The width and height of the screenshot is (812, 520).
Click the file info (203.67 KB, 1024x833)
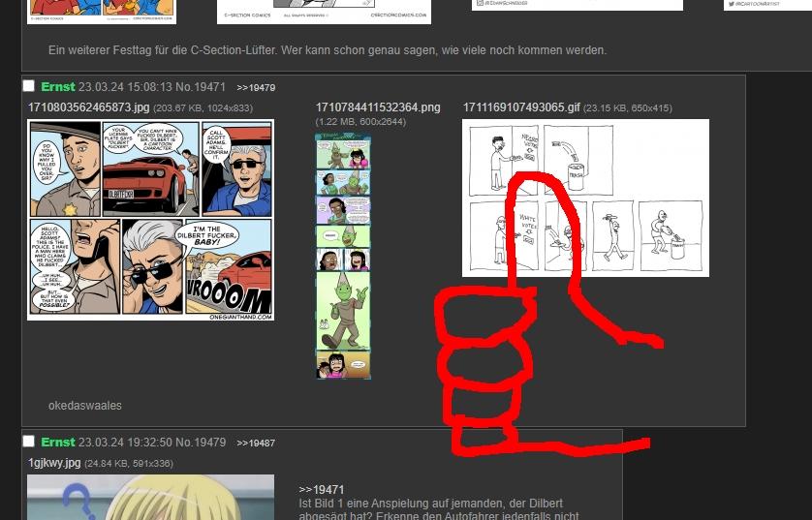[x=203, y=108]
